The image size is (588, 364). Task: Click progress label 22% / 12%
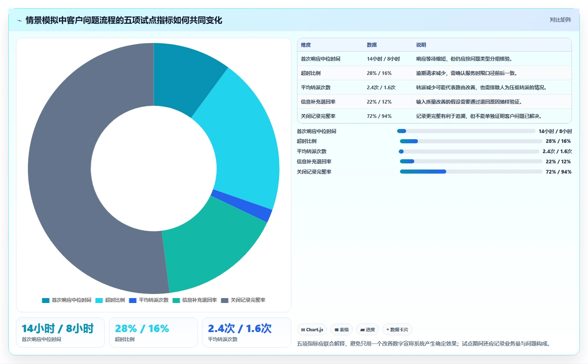[x=558, y=162]
